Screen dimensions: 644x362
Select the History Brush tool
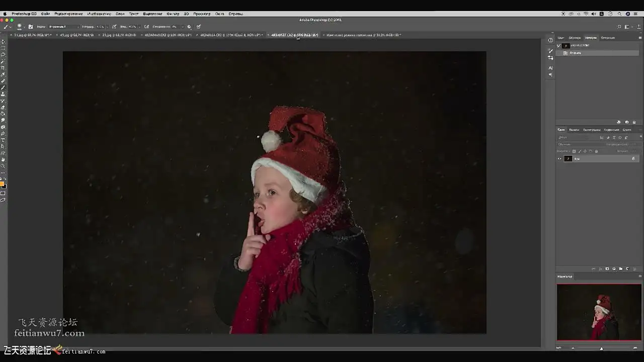coord(3,101)
